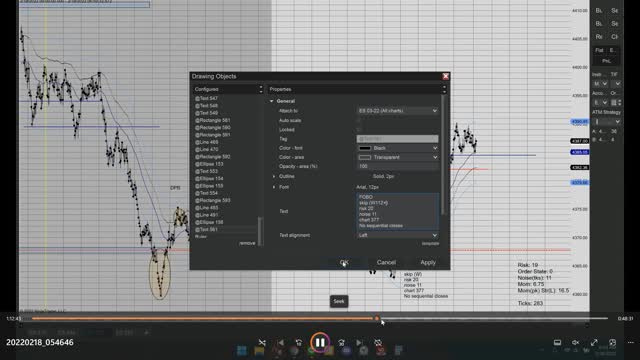Jump to the previous video

click(x=281, y=342)
